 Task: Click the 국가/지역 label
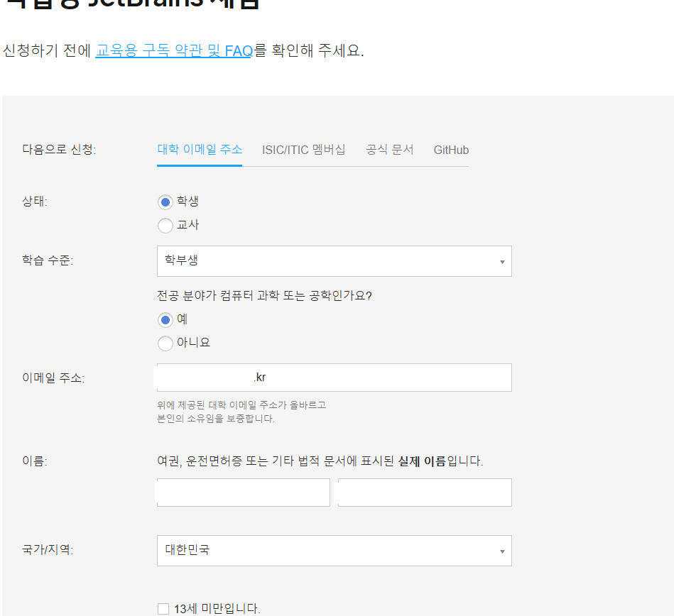(48, 549)
